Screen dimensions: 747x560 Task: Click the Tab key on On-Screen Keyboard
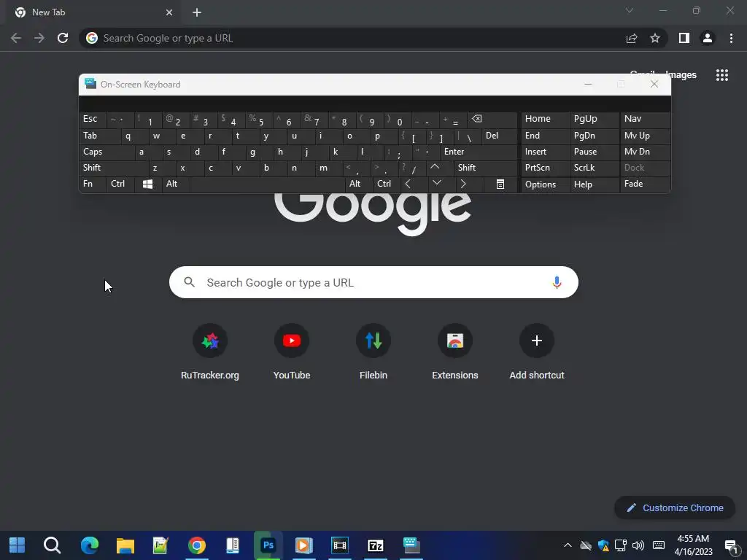click(x=99, y=136)
